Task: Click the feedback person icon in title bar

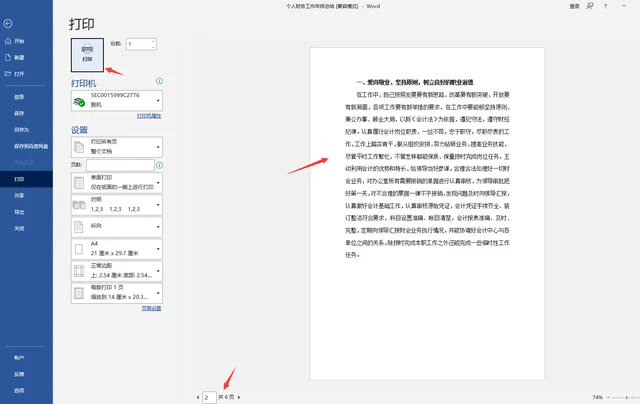Action: (x=590, y=6)
